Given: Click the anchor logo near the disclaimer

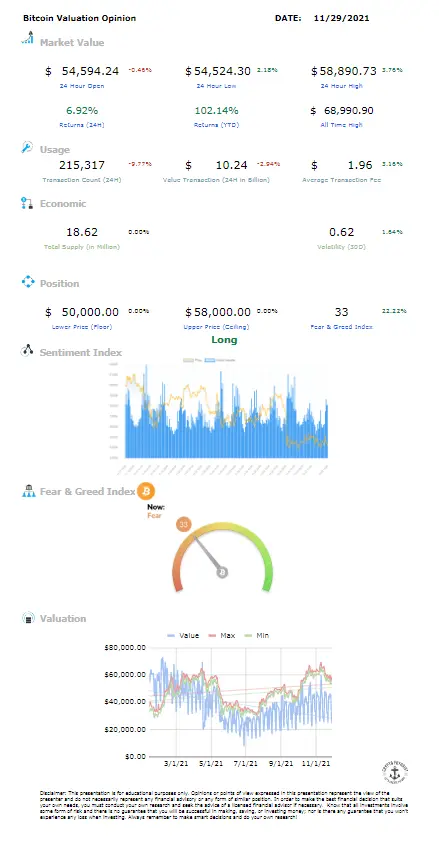Looking at the screenshot, I should coord(396,774).
